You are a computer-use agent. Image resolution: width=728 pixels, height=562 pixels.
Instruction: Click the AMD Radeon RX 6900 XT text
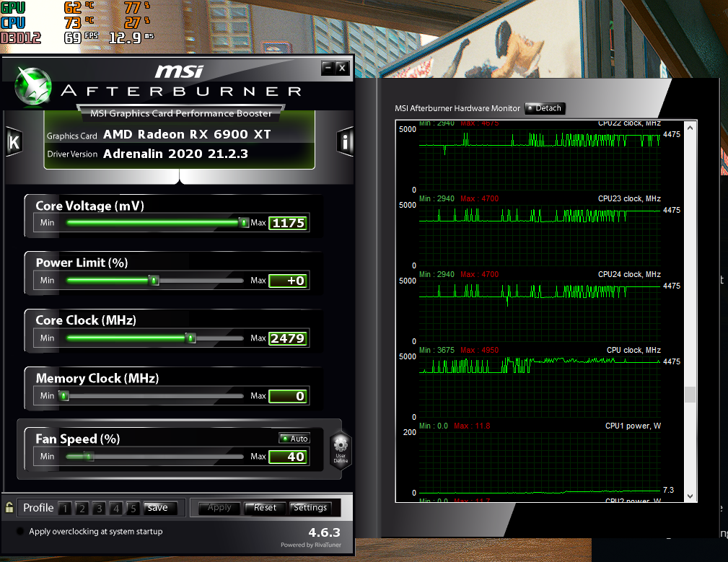point(187,135)
